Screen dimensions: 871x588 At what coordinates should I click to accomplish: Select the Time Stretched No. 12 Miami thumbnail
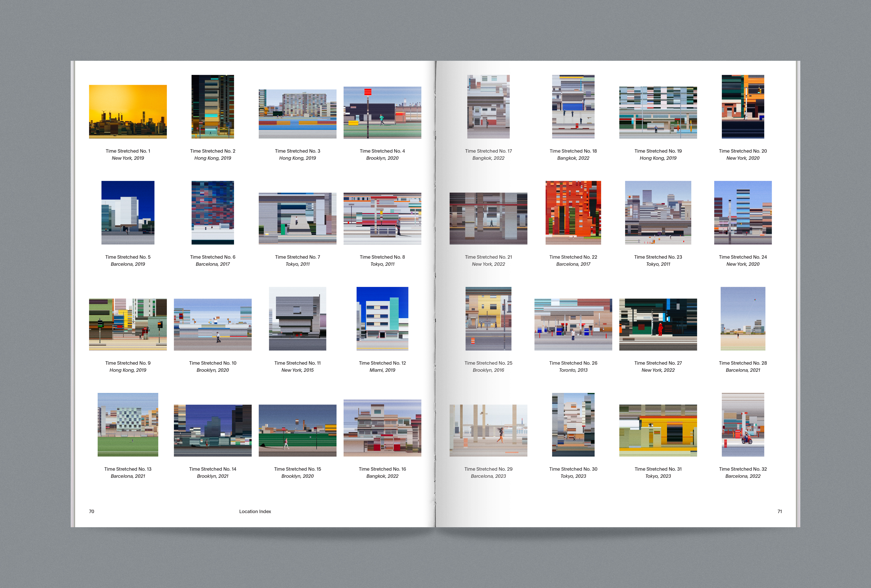tap(382, 319)
